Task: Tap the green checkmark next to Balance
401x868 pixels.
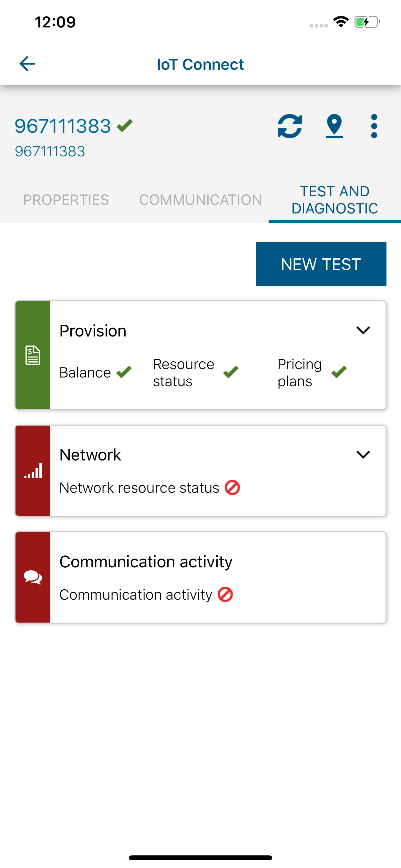Action: pos(124,372)
